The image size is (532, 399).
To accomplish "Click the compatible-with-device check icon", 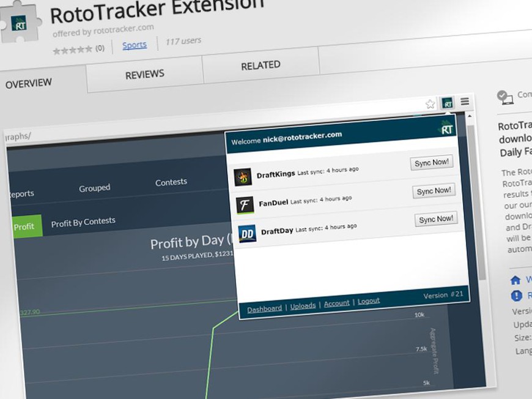I will 505,97.
